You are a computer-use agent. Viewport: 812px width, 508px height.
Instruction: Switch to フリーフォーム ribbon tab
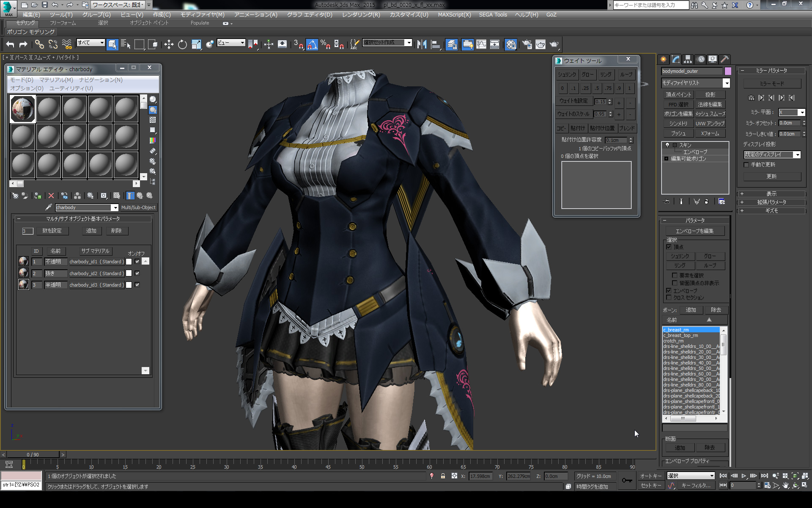point(63,23)
